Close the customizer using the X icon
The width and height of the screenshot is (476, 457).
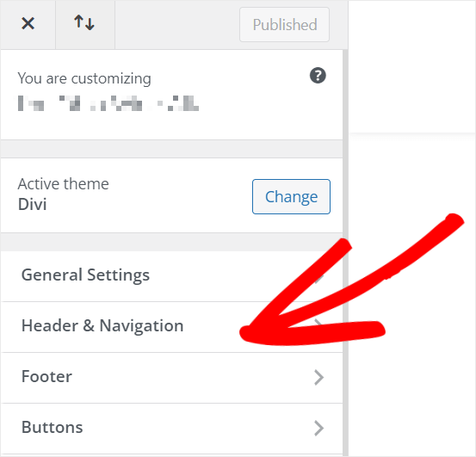(28, 24)
